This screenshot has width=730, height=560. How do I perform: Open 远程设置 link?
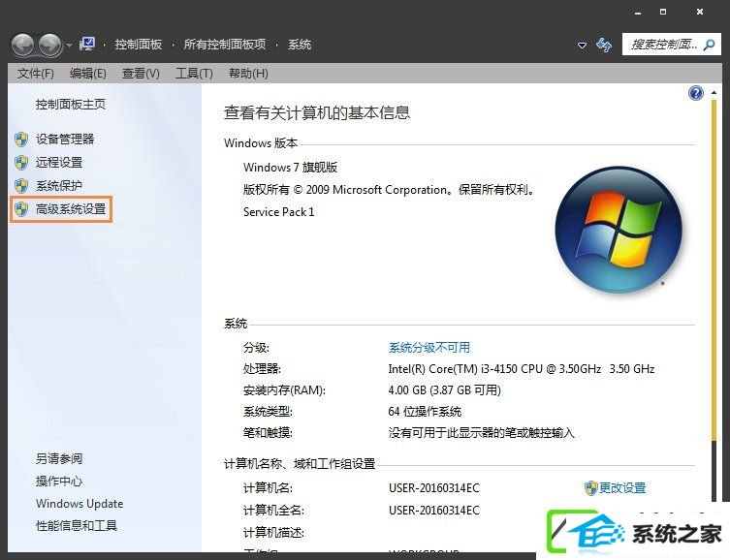pos(59,163)
